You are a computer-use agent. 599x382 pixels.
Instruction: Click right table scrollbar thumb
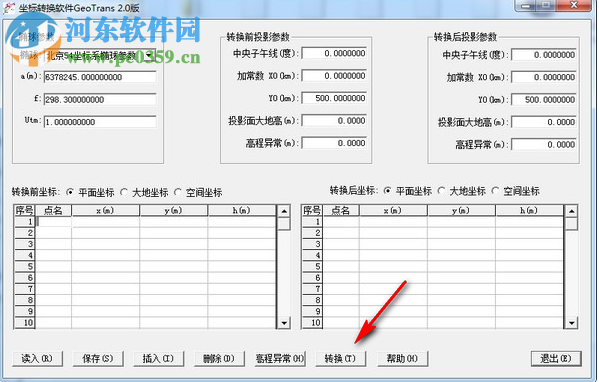(x=571, y=223)
